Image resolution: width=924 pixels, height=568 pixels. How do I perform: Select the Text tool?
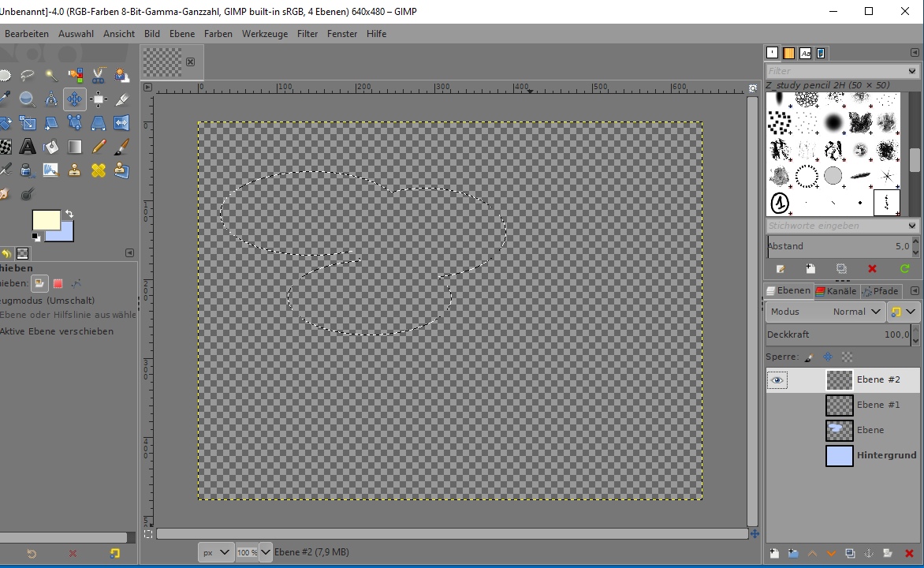[x=27, y=146]
